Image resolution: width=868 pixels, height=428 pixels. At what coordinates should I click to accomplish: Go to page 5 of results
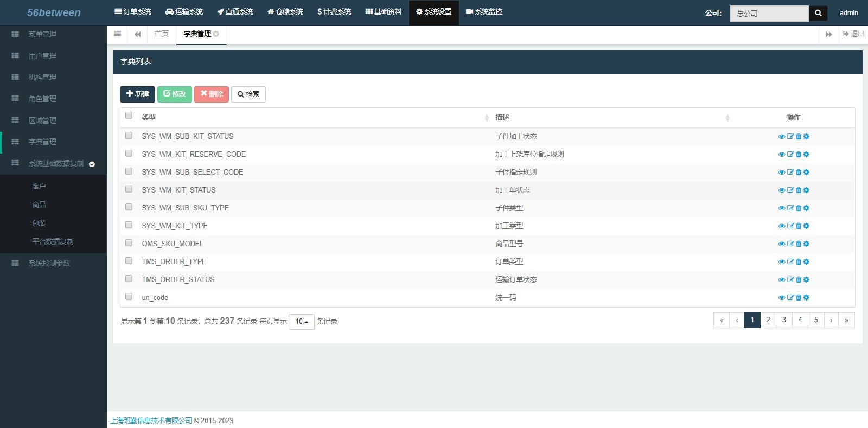pos(816,321)
